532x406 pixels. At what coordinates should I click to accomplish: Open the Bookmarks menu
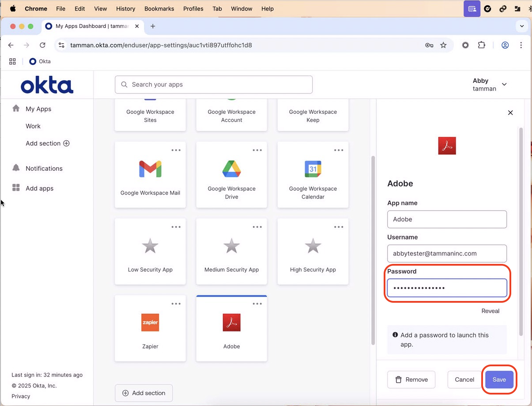pos(159,8)
